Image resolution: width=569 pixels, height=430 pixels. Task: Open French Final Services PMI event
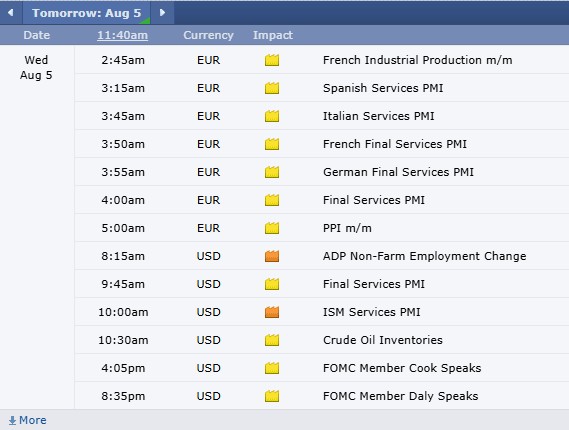click(x=395, y=144)
